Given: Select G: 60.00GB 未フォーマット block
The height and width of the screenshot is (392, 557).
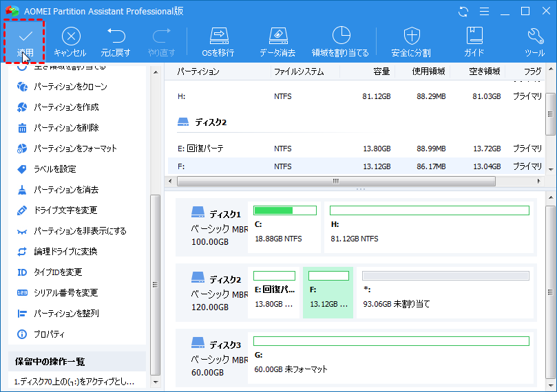Looking at the screenshot, I should click(x=391, y=358).
